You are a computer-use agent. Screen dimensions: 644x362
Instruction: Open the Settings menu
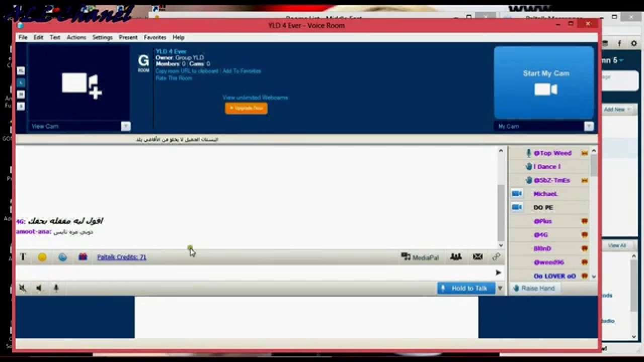pos(102,38)
